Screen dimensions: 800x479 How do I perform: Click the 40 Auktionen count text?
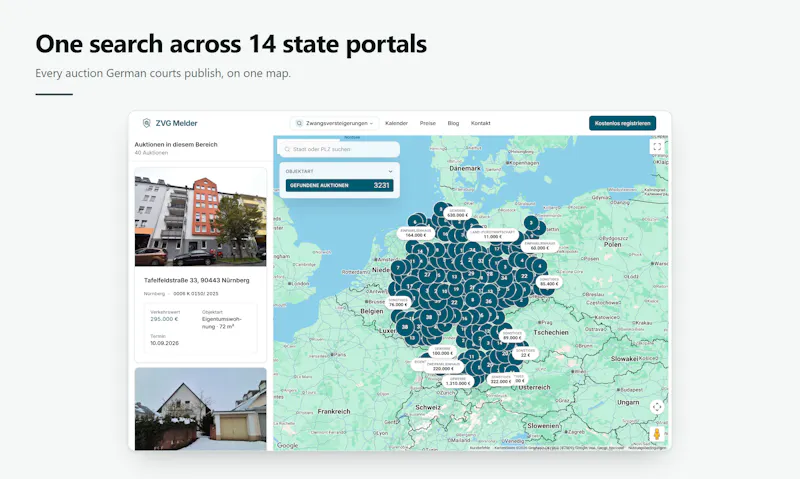pyautogui.click(x=151, y=153)
